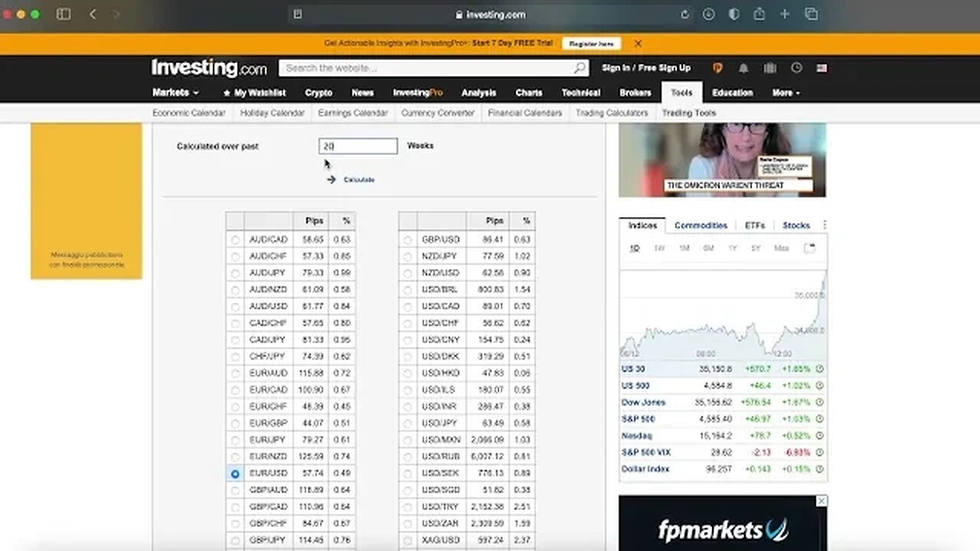Click Sign In / Free Sign Up
Image resolution: width=980 pixels, height=551 pixels.
646,68
